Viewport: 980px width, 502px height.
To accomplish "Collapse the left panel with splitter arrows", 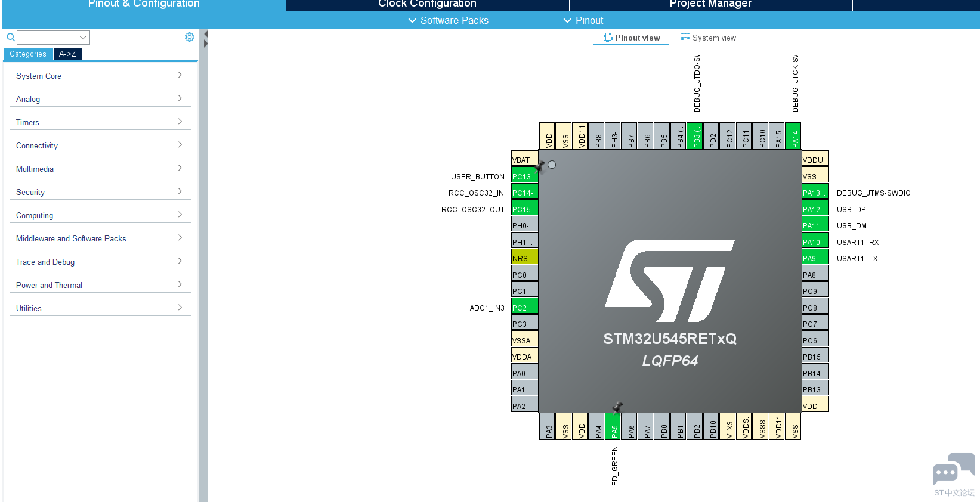I will point(206,39).
